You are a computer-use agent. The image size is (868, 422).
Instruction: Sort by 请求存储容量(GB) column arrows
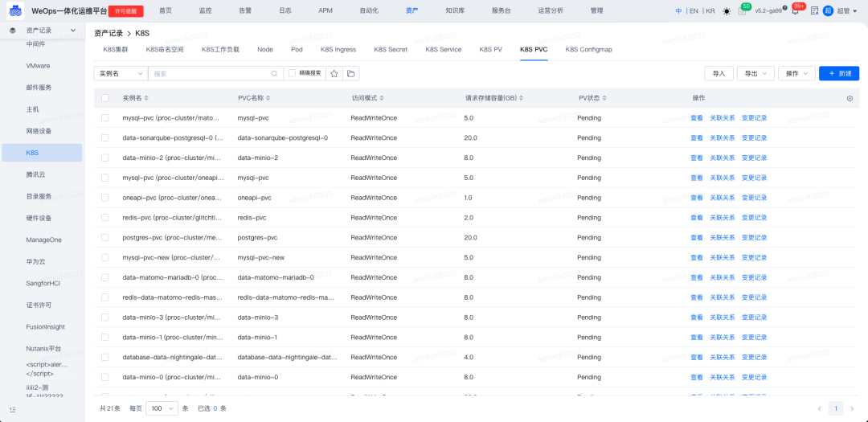pos(521,98)
